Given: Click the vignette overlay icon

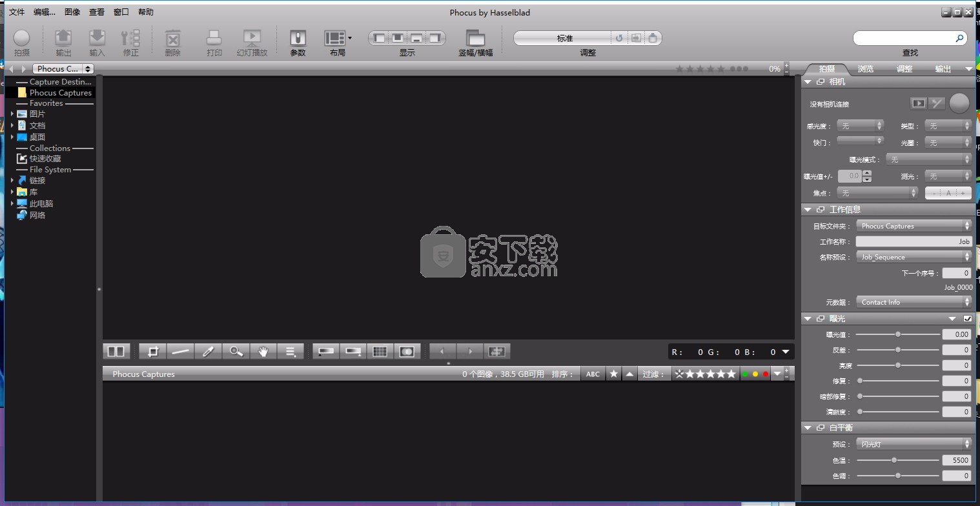Looking at the screenshot, I should point(407,351).
